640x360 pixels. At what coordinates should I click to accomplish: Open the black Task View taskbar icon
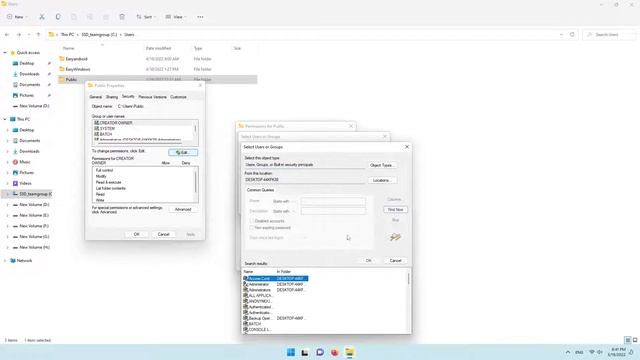305,352
